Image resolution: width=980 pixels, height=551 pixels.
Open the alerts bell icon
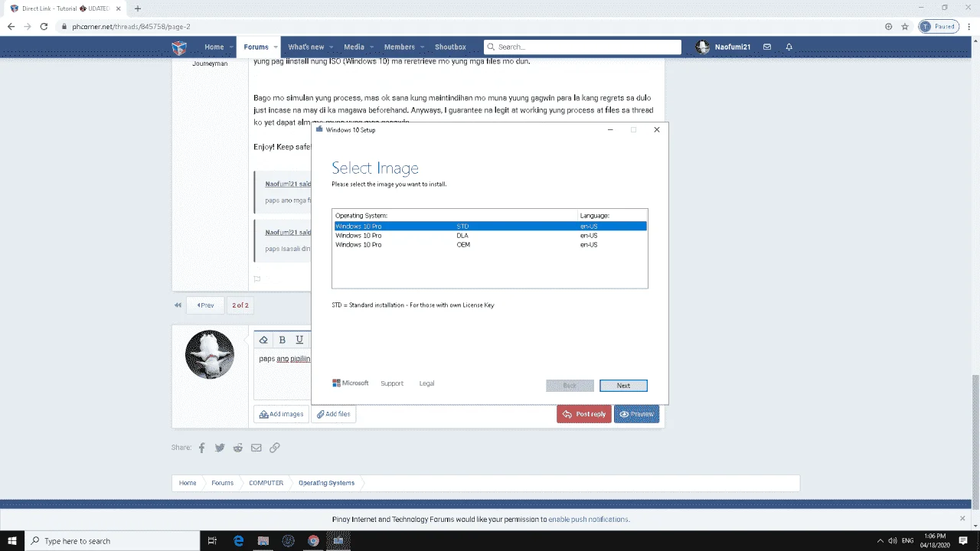pyautogui.click(x=789, y=47)
